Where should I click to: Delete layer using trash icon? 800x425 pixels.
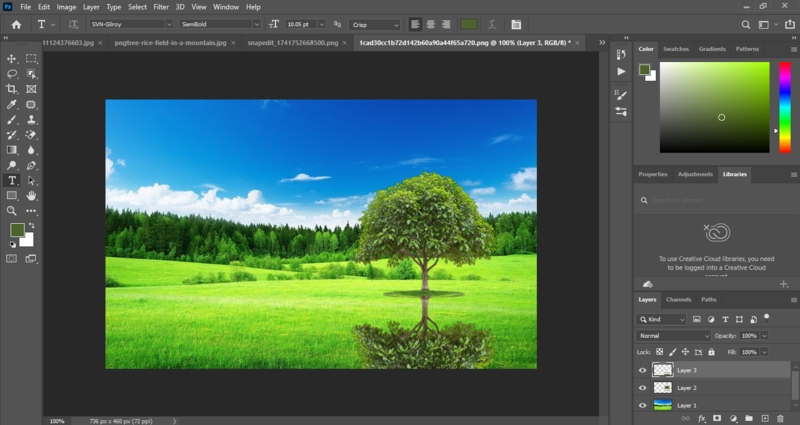(779, 417)
